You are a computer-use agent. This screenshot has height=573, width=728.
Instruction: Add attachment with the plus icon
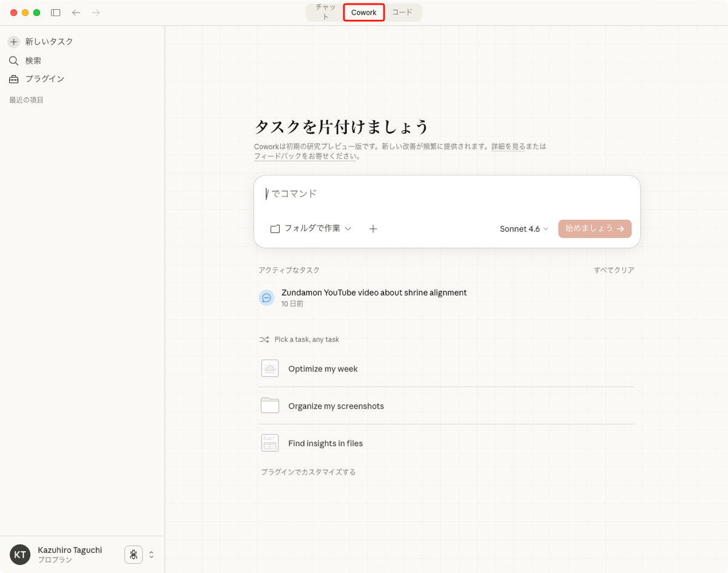pos(373,229)
